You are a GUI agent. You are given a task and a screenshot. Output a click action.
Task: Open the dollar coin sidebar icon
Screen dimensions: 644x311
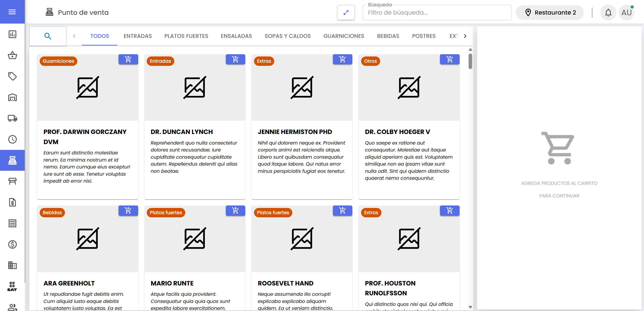pos(12,244)
